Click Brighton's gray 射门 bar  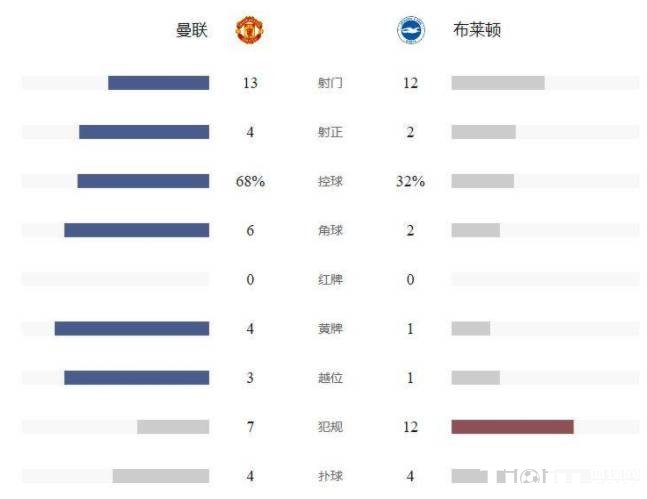coord(497,83)
